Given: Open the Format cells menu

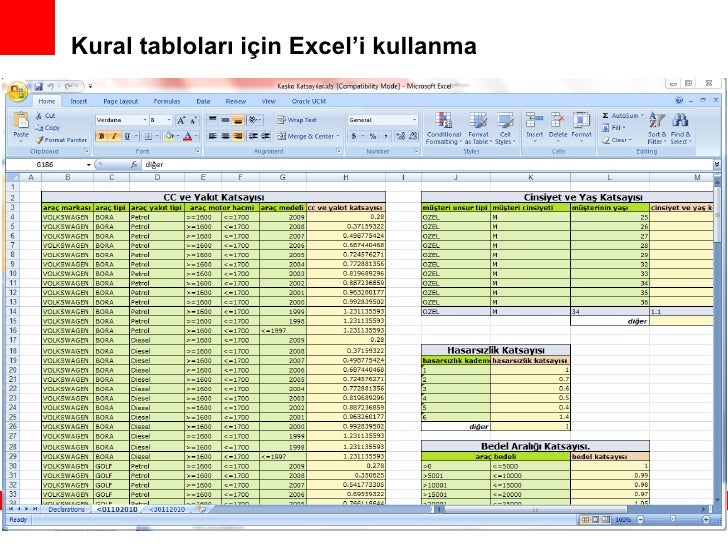Looking at the screenshot, I should coord(581,125).
